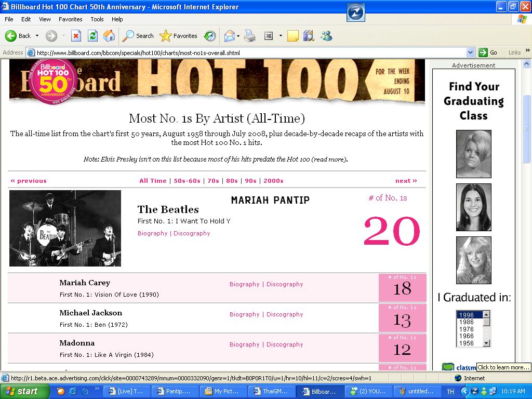
Task: Click the yellow note toolbar icon
Action: pyautogui.click(x=293, y=36)
